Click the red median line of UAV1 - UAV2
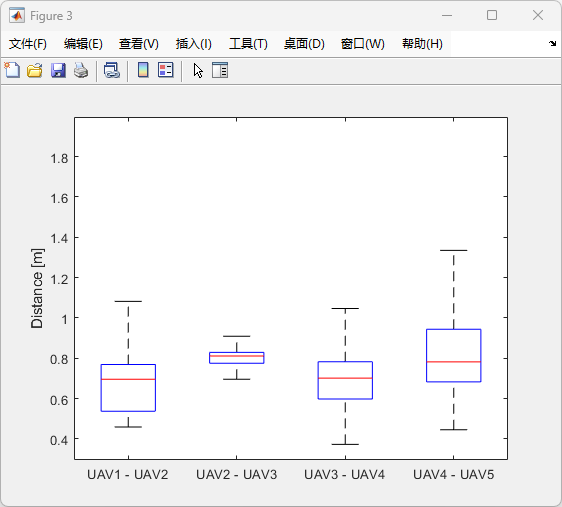The width and height of the screenshot is (562, 507). [x=128, y=379]
